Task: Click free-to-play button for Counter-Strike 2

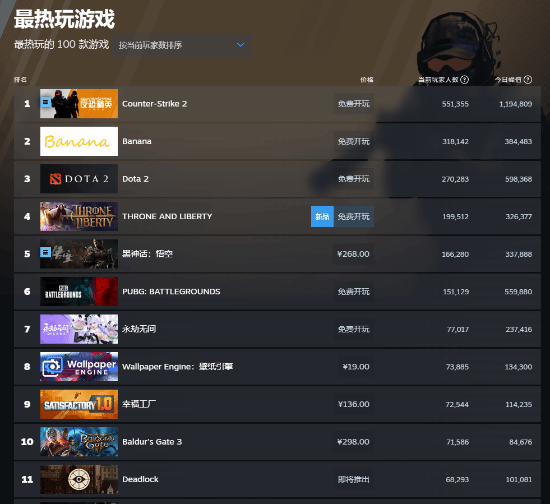Action: 353,104
